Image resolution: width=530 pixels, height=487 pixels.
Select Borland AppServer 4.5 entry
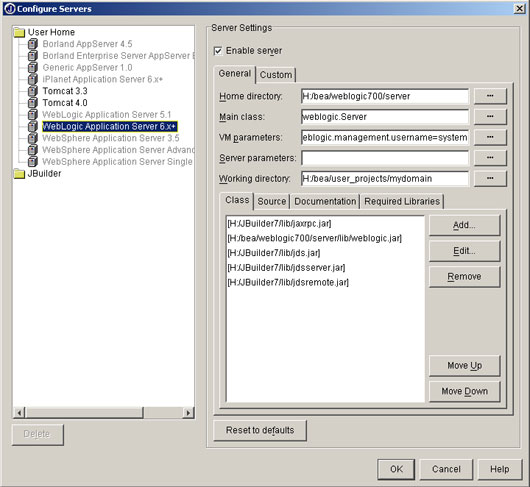87,44
